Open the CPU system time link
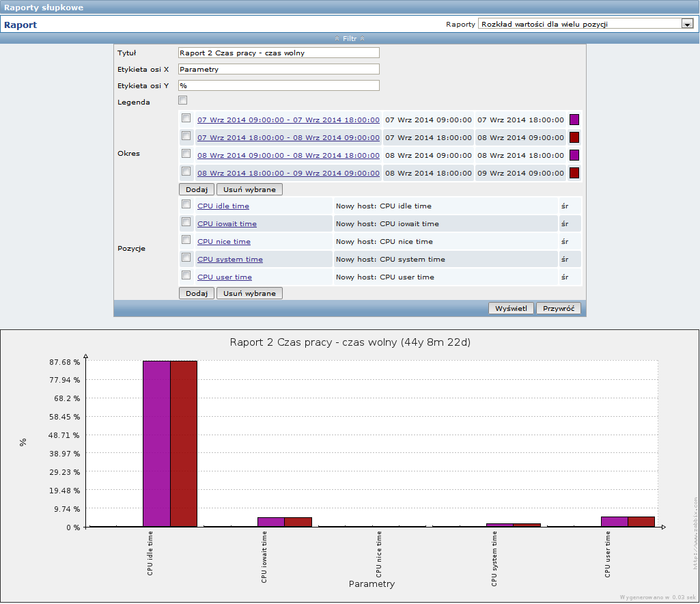 tap(230, 260)
